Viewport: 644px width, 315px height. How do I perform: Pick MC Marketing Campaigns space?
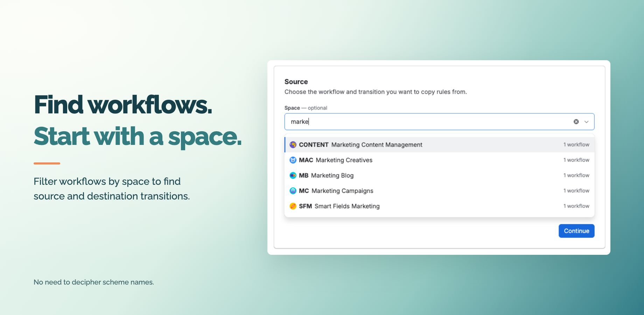click(440, 191)
